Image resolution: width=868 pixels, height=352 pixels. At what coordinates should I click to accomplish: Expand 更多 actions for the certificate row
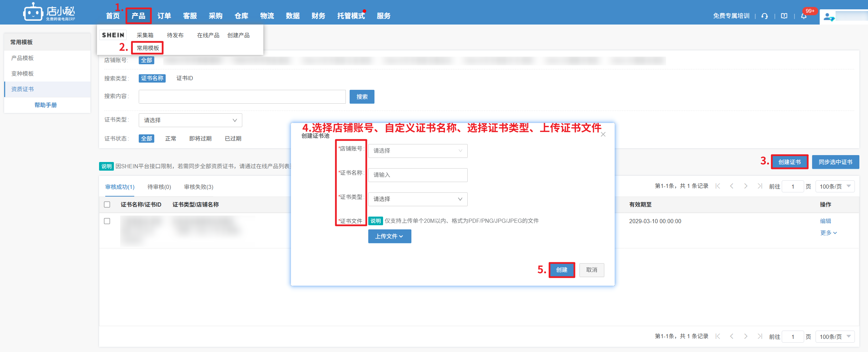pyautogui.click(x=828, y=233)
